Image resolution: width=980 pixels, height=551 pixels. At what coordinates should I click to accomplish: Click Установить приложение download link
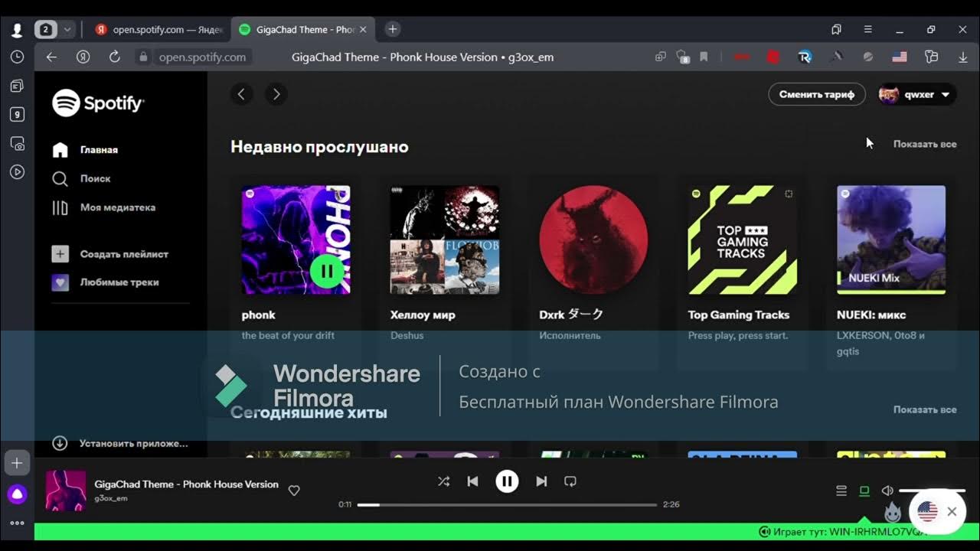click(120, 443)
